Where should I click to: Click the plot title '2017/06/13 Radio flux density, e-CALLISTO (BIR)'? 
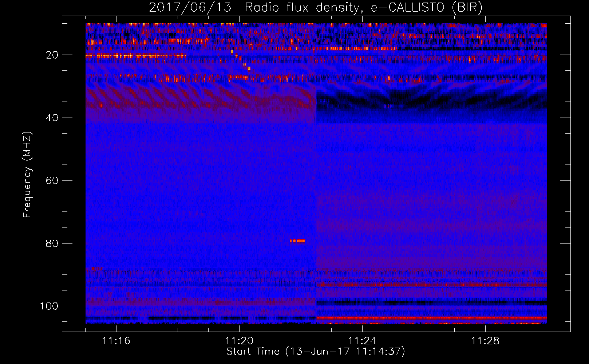coord(316,7)
